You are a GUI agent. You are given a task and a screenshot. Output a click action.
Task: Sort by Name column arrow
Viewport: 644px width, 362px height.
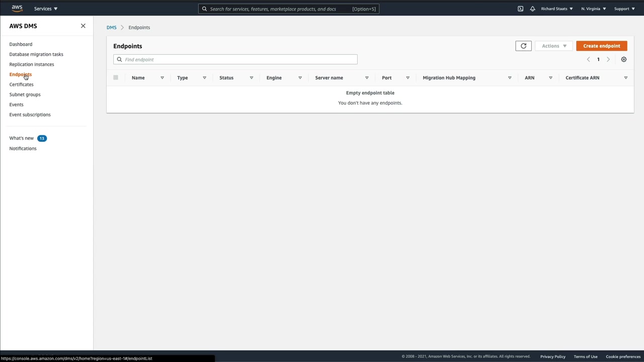tap(162, 78)
